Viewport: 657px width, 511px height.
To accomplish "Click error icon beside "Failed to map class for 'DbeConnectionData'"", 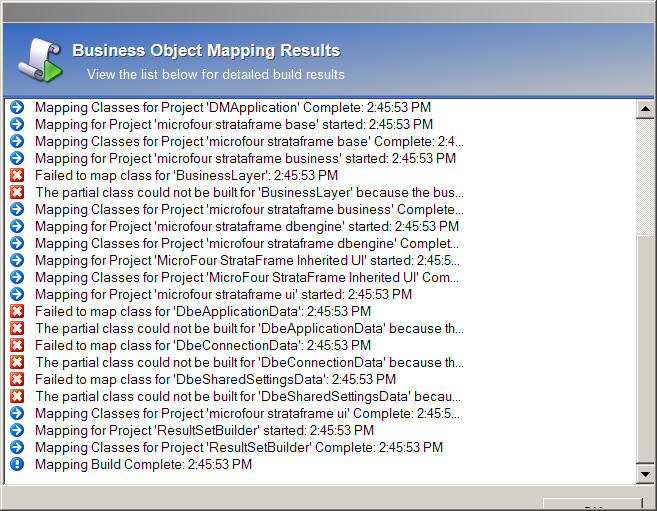I will click(x=16, y=345).
